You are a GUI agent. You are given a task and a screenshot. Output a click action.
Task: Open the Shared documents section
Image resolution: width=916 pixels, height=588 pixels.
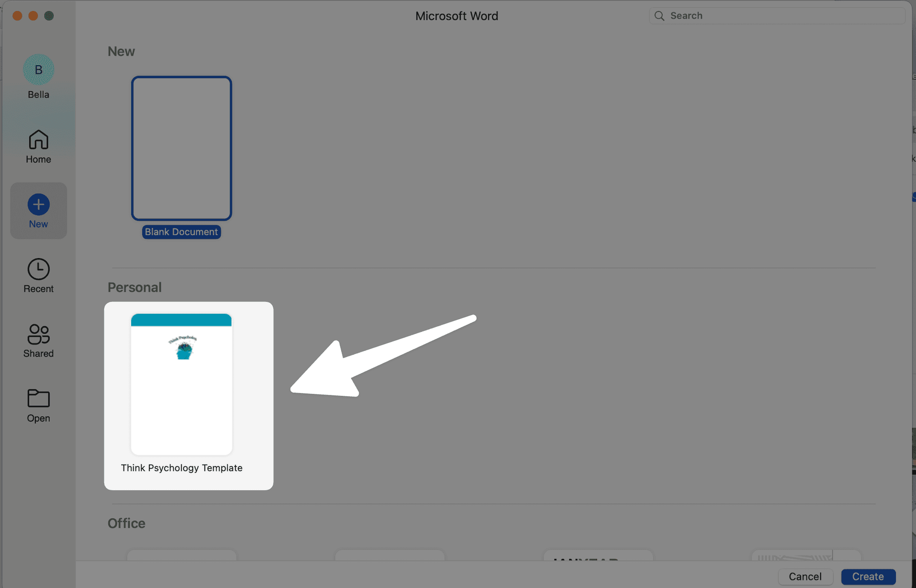click(39, 340)
